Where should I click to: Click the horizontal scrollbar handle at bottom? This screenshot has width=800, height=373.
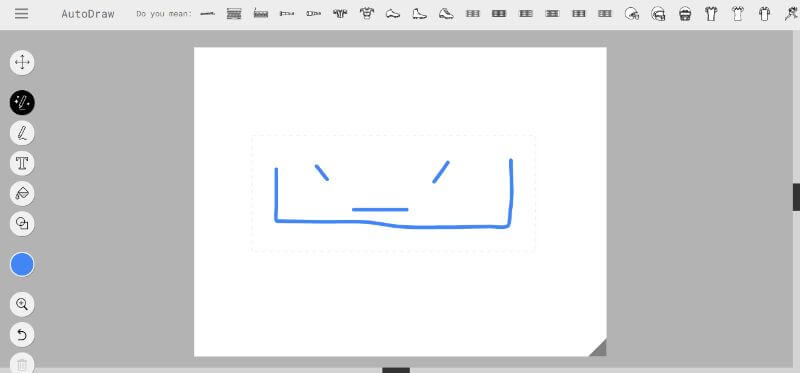click(396, 370)
